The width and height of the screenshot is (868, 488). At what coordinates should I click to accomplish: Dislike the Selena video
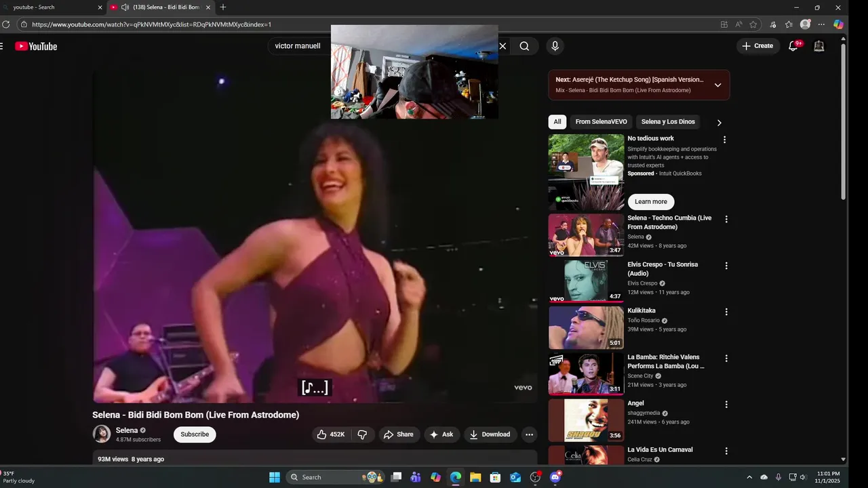[x=363, y=434]
